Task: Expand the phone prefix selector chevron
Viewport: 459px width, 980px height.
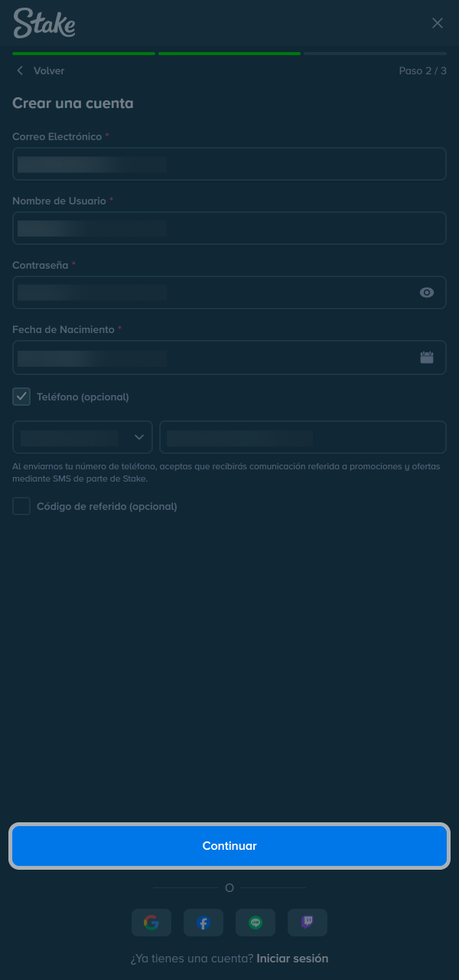Action: [138, 436]
